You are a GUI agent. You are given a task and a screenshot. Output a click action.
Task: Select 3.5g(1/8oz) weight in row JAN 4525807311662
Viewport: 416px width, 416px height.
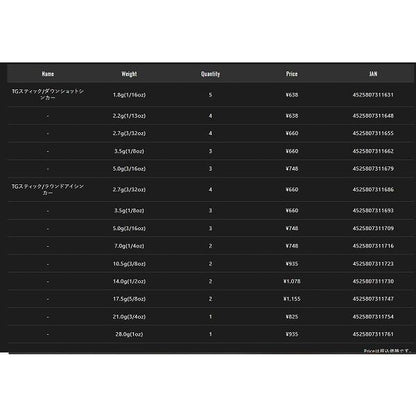129,151
